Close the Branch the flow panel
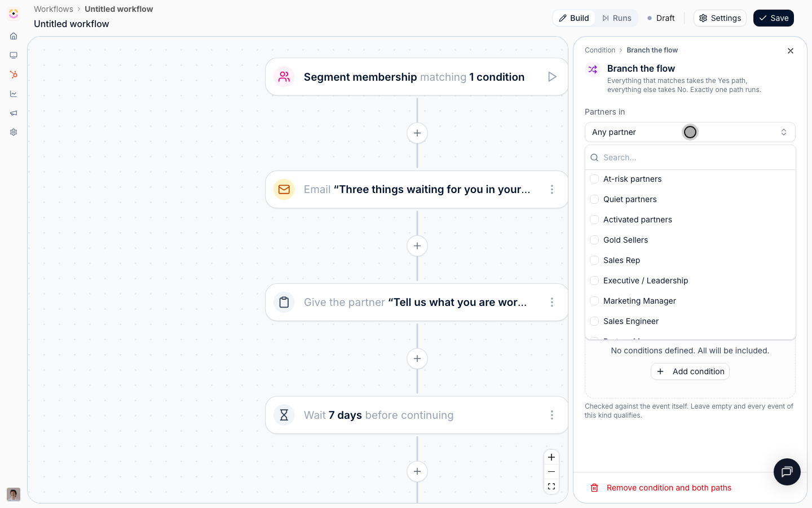Viewport: 812px width, 508px height. [x=791, y=51]
